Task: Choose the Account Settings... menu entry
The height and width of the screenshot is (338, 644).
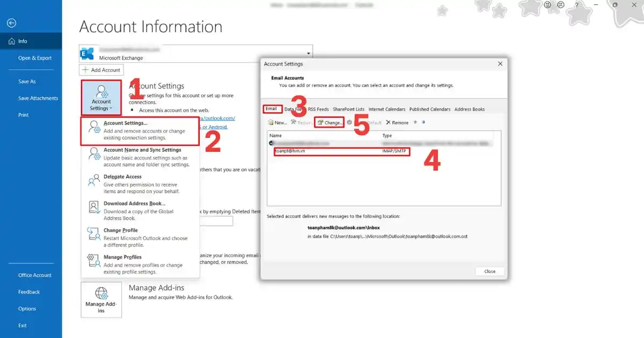Action: click(140, 131)
